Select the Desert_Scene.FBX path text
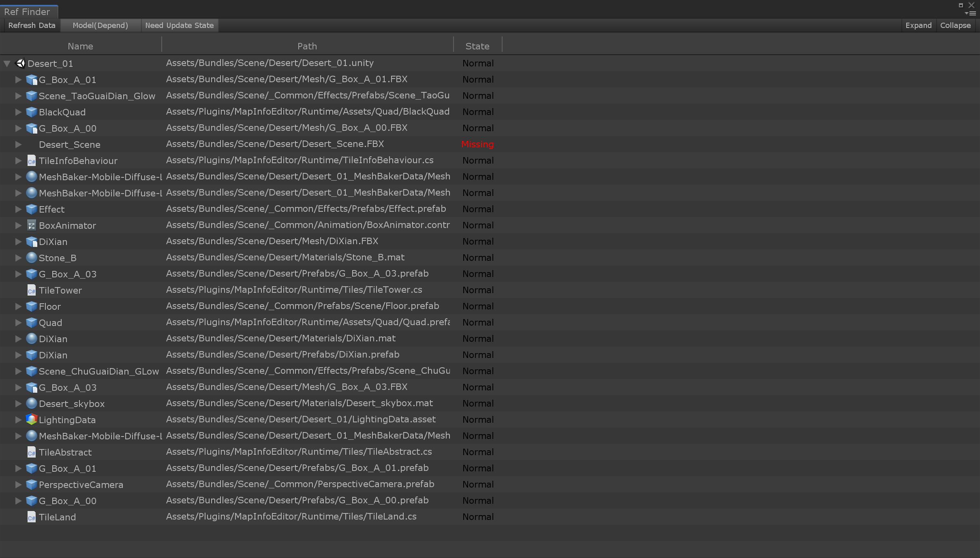 275,144
